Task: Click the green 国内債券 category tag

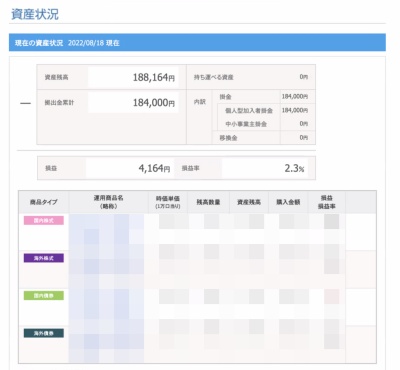Action: pyautogui.click(x=44, y=295)
